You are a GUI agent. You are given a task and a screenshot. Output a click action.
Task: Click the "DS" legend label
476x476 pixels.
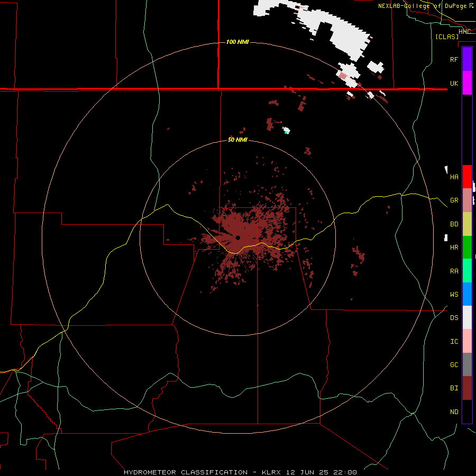coord(454,318)
